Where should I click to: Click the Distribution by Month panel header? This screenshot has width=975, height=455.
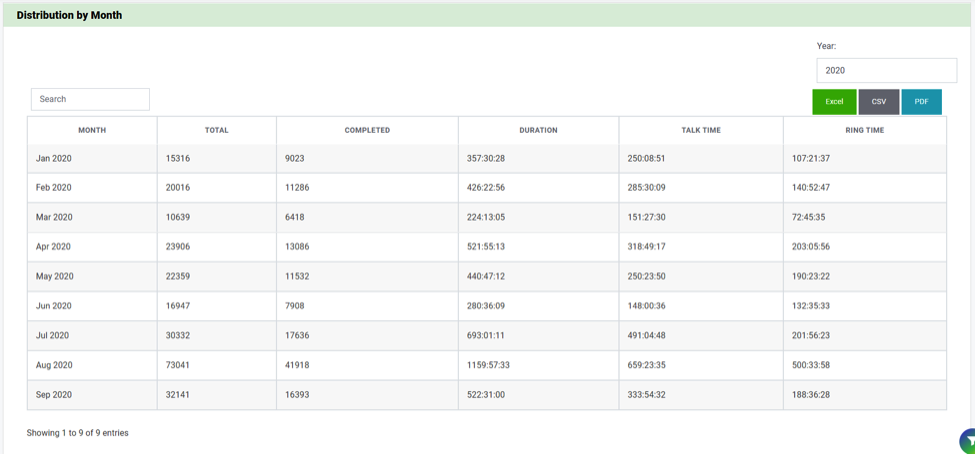pos(69,15)
